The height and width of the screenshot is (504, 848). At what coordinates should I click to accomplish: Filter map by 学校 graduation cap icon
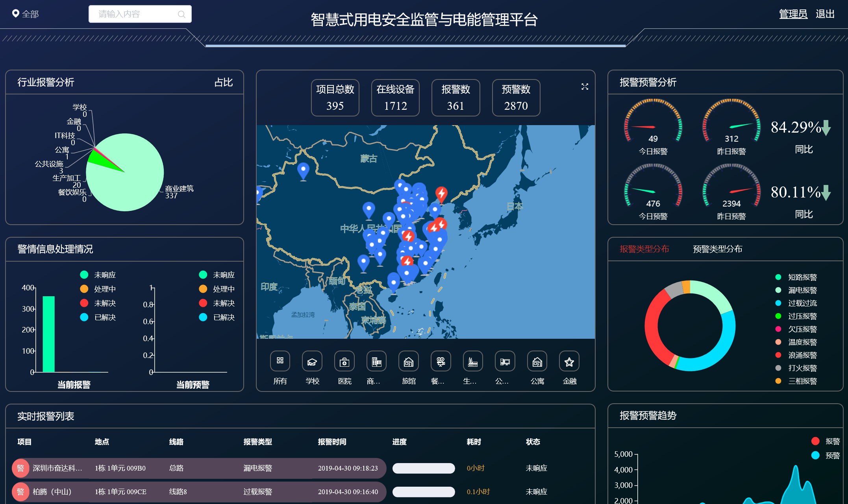(312, 361)
